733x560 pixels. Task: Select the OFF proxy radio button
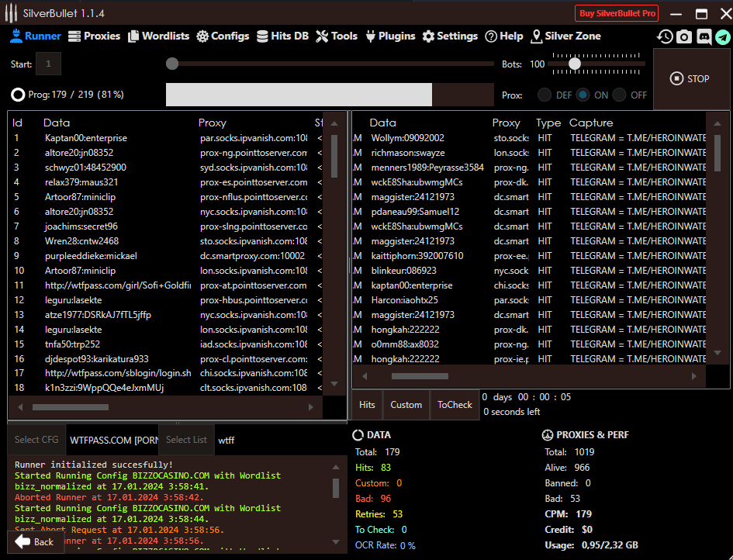click(619, 95)
